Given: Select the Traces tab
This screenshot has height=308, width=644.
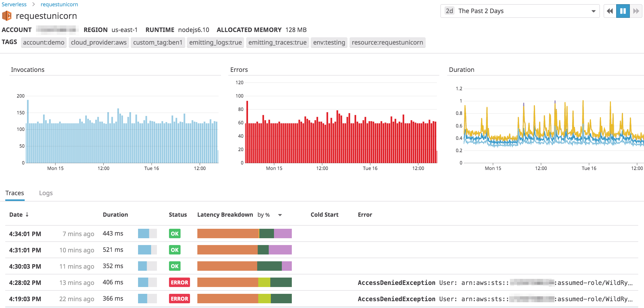Looking at the screenshot, I should pos(15,193).
